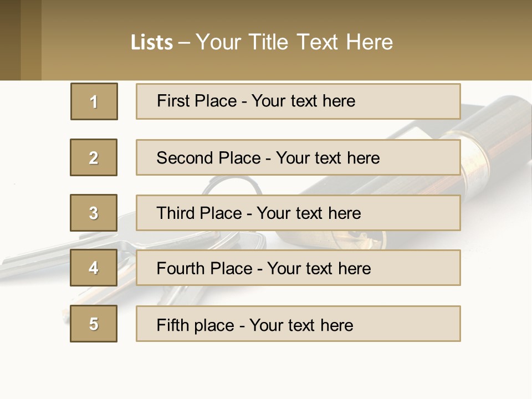Click the number 5 box
The image size is (532, 399).
[94, 324]
